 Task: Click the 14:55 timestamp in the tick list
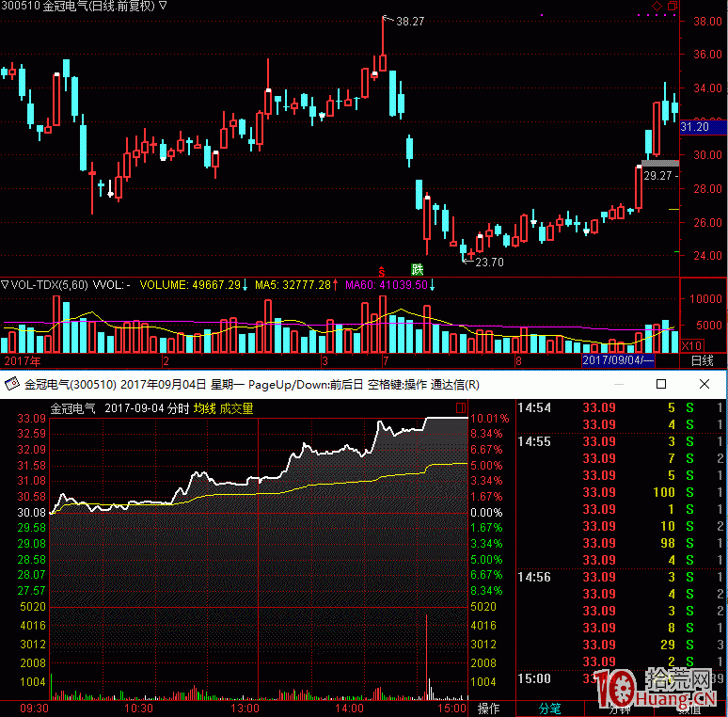(534, 441)
